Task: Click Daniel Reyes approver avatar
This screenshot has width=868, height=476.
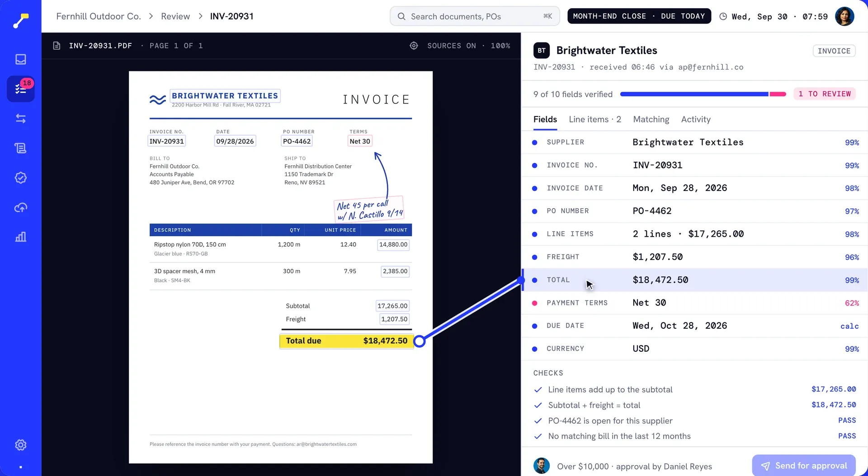Action: [x=542, y=466]
